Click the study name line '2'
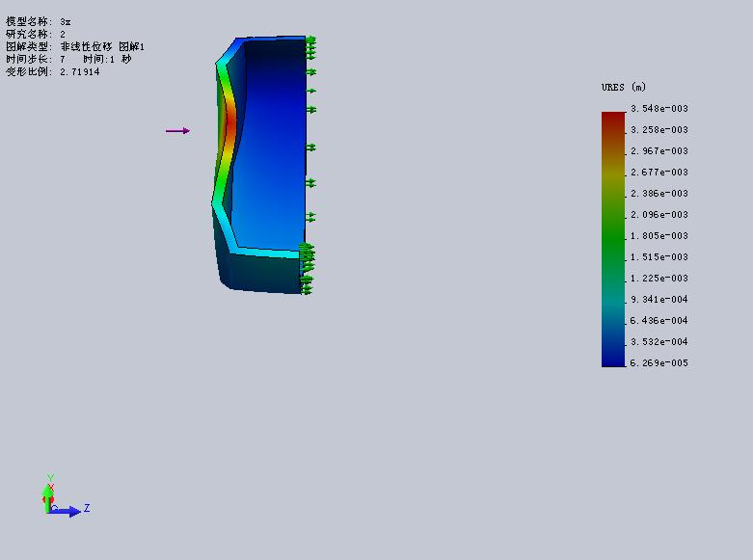753x560 pixels. point(36,34)
